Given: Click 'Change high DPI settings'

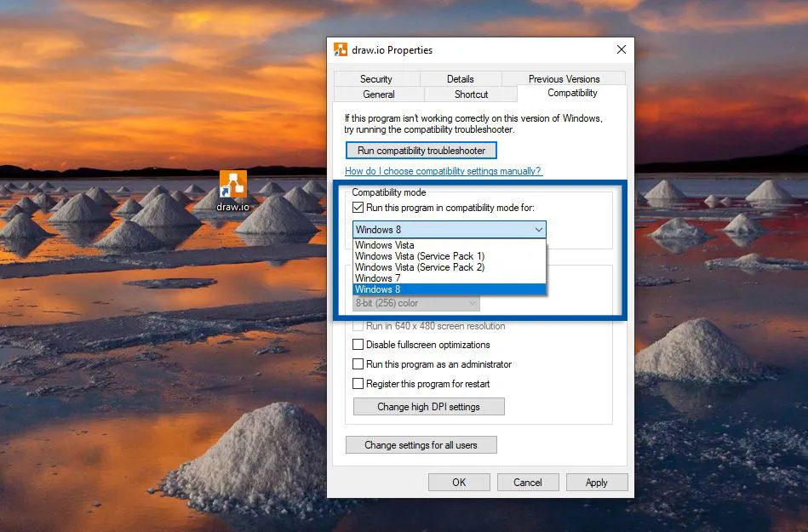Looking at the screenshot, I should (428, 406).
